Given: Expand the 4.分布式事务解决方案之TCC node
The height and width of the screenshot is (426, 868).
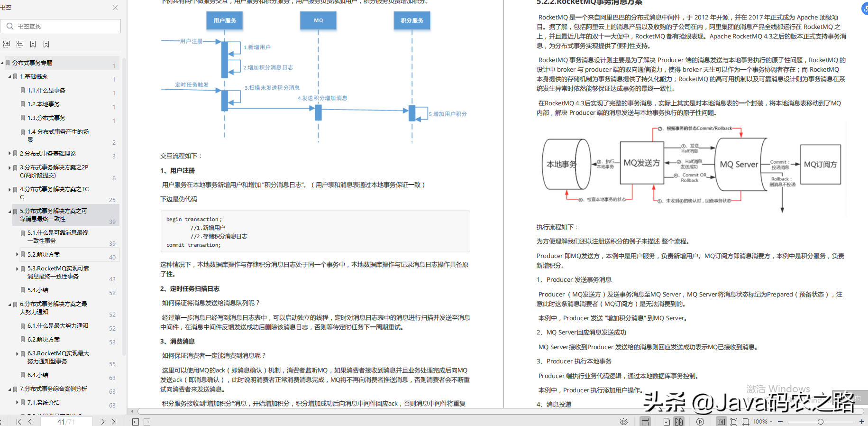Looking at the screenshot, I should tap(9, 189).
